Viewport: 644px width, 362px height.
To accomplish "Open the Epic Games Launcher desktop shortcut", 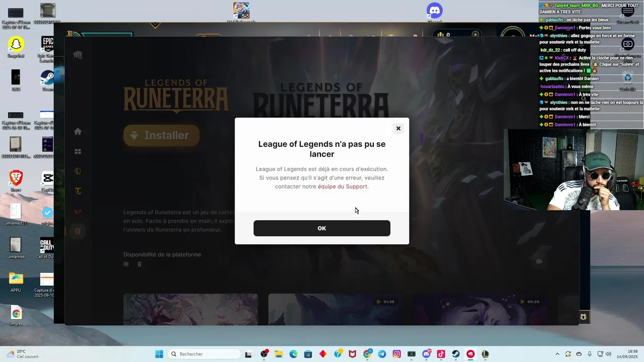I will (x=47, y=48).
